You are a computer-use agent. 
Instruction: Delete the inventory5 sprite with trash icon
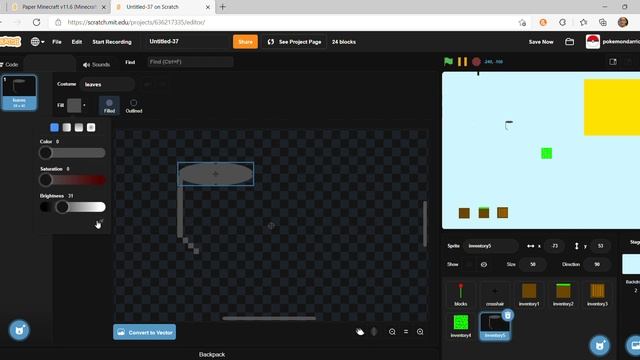coord(507,315)
